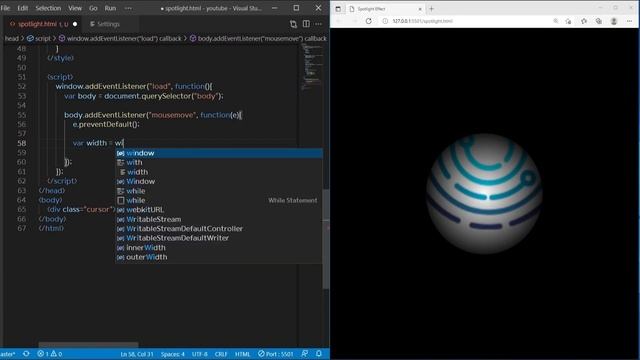Choose the 'innerWidth' suggestion
Image resolution: width=640 pixels, height=360 pixels.
219,248
